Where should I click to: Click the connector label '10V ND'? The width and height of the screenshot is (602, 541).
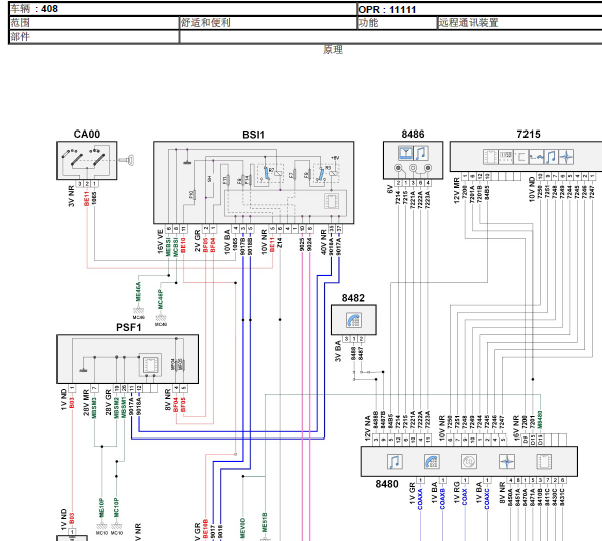532,189
